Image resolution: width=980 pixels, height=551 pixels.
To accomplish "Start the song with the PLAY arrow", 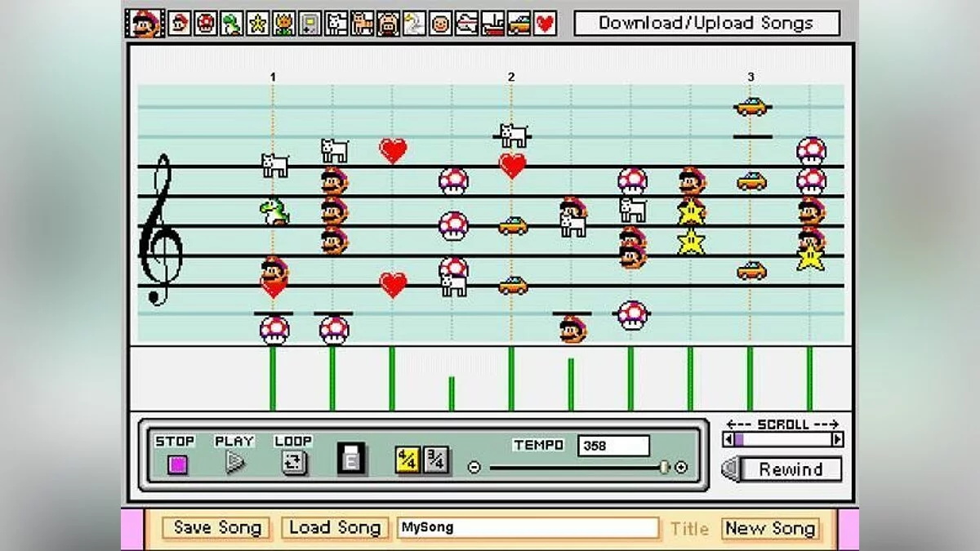I will coord(235,463).
